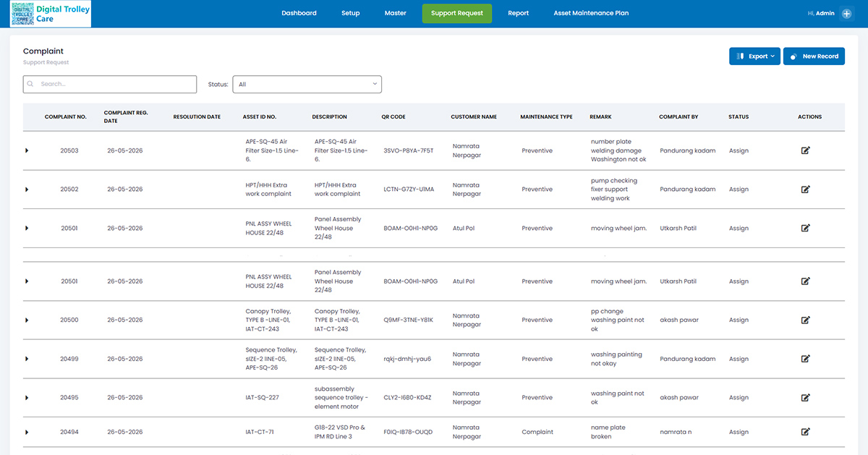This screenshot has height=455, width=868.
Task: Sort by Description column header
Action: pyautogui.click(x=330, y=116)
